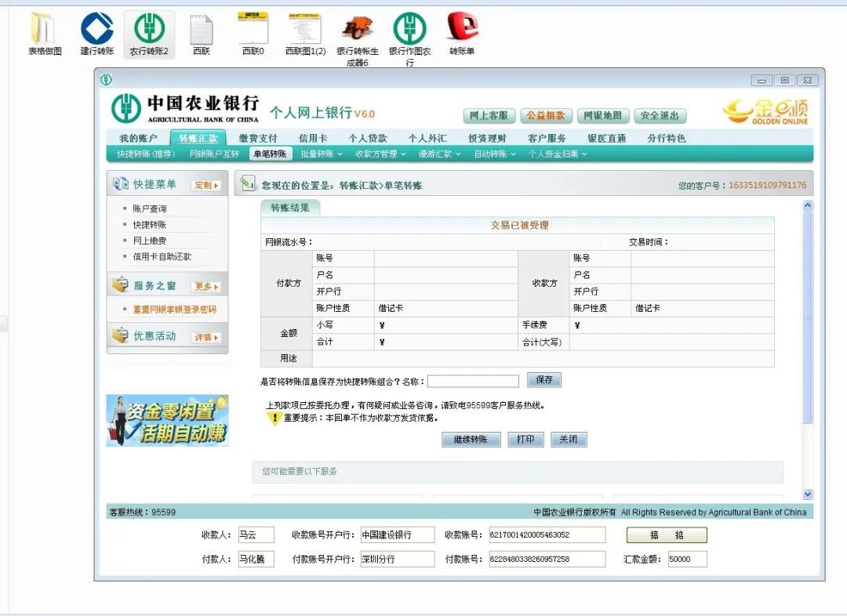Open the 西联图1(2) file icon

click(x=305, y=34)
